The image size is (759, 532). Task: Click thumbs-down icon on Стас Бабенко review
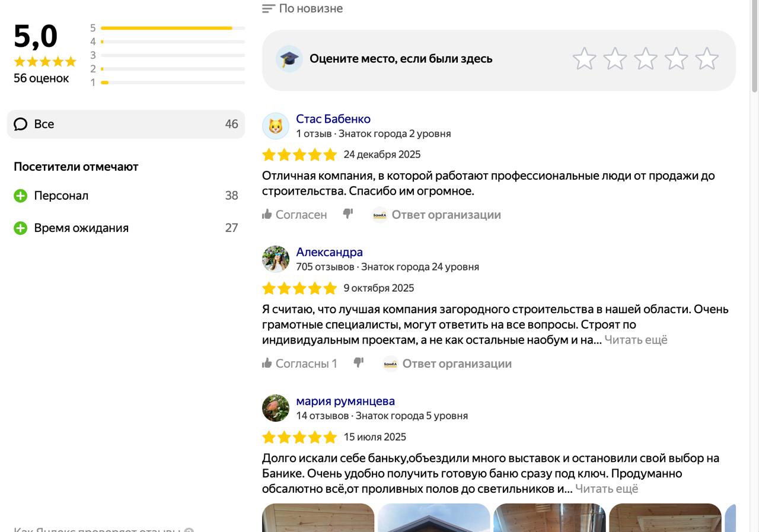[x=348, y=214]
